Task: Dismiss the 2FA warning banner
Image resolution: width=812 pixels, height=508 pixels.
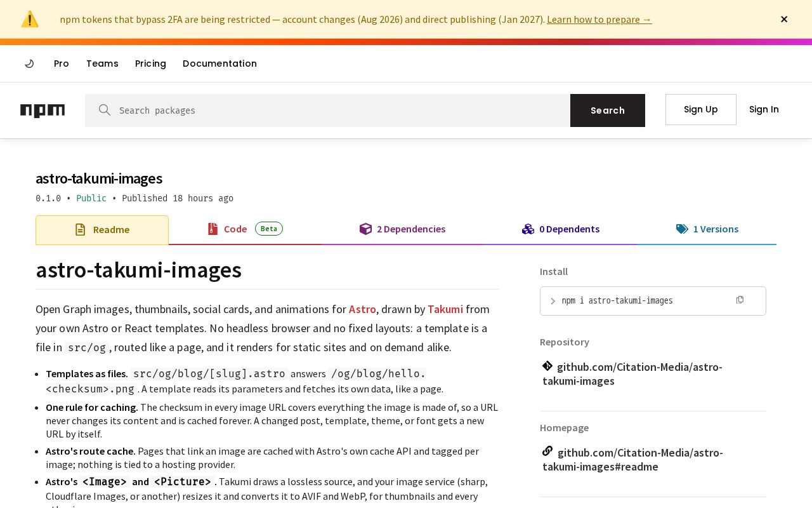Action: (784, 19)
